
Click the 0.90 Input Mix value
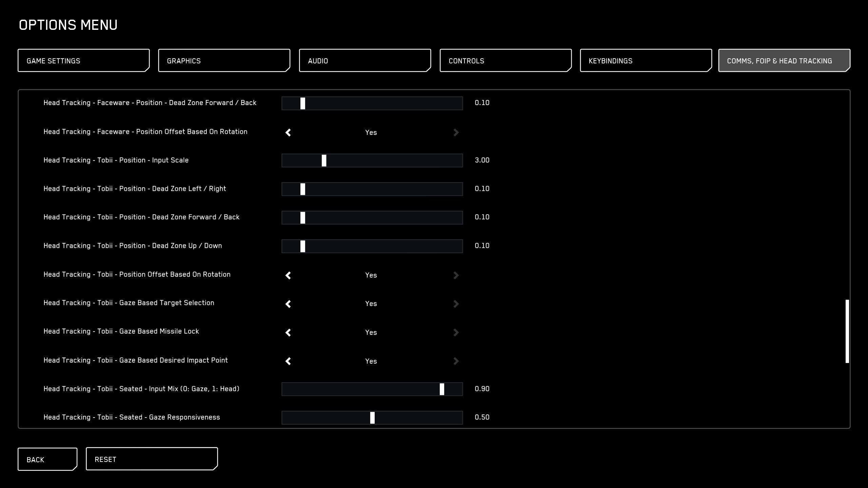482,389
